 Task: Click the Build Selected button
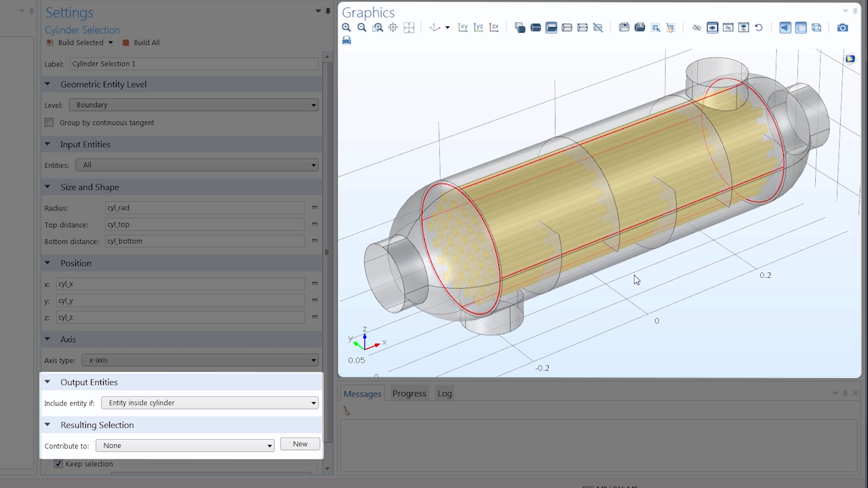(x=75, y=43)
